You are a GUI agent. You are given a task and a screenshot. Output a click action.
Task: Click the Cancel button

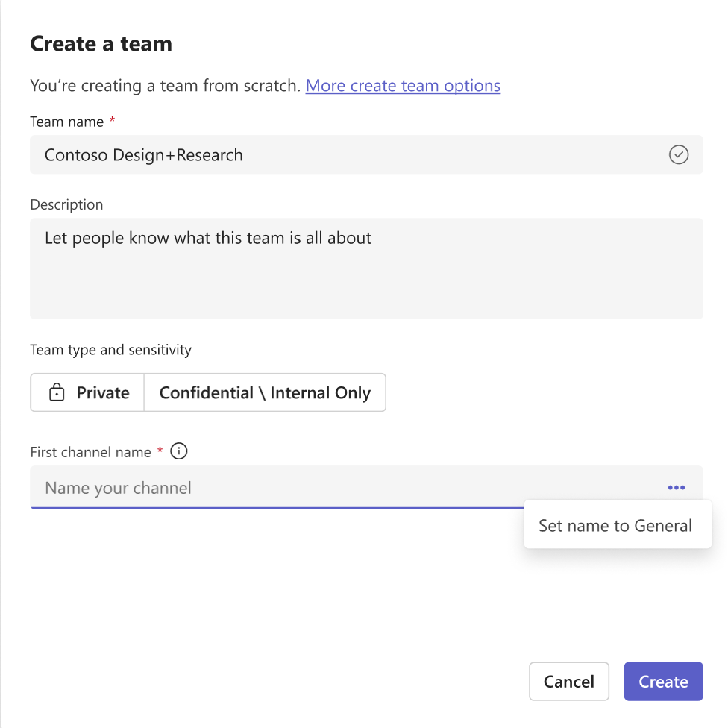click(x=568, y=681)
